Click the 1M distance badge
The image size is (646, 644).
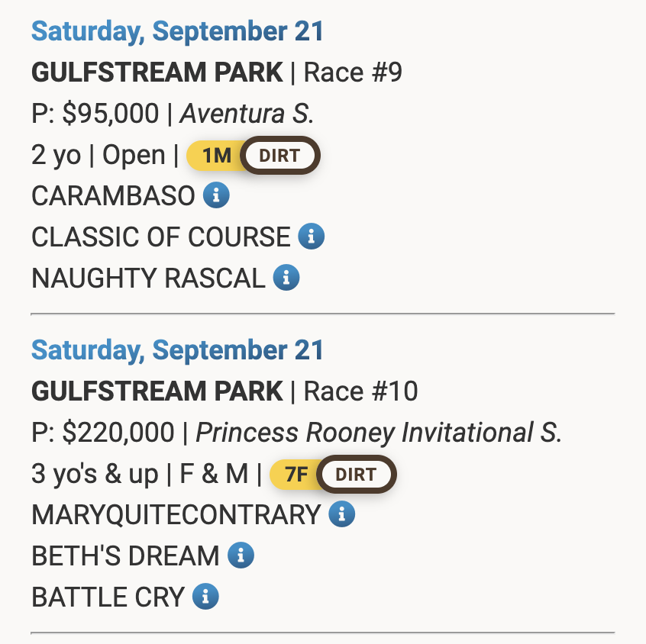point(216,156)
